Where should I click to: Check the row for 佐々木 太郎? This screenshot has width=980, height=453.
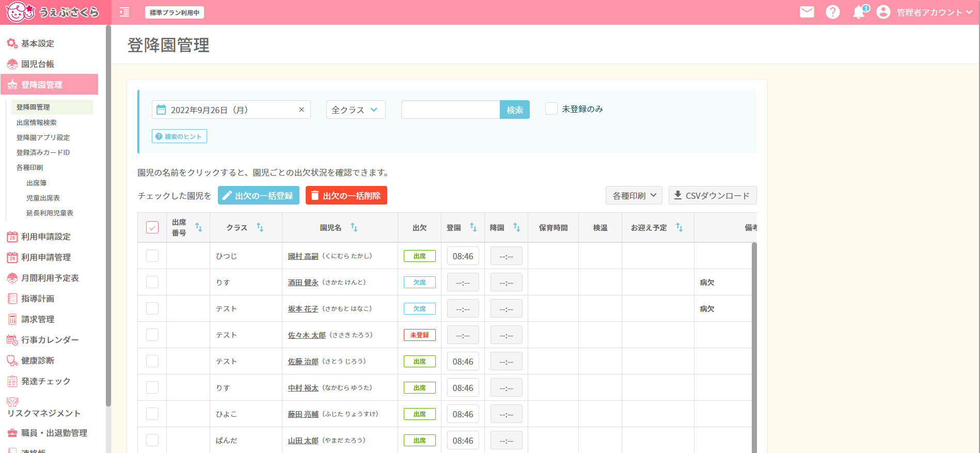pyautogui.click(x=152, y=335)
